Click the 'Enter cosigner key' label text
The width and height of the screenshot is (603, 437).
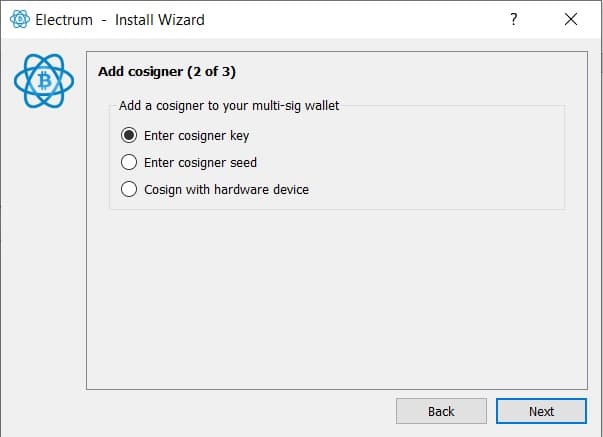(197, 136)
